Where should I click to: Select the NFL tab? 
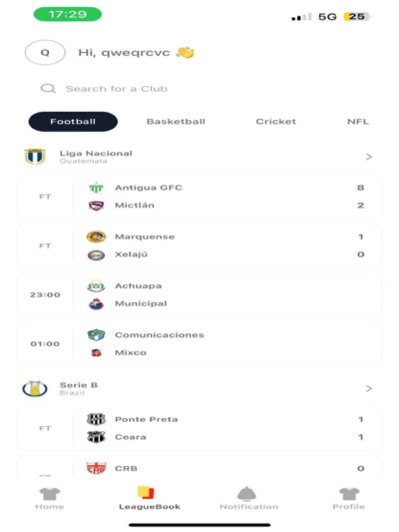pos(358,122)
